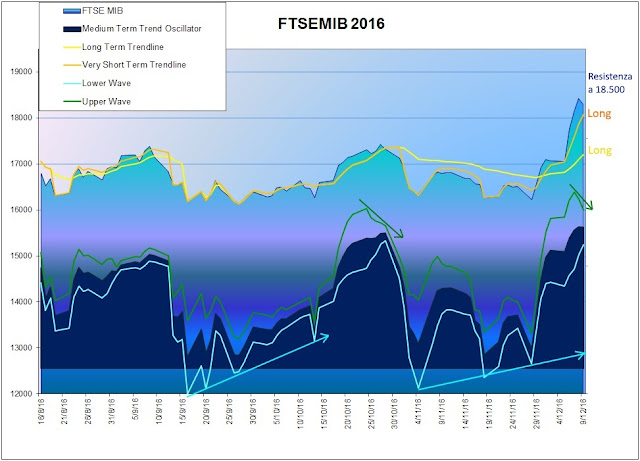Click the dark navy Oscillator legend swatch
Viewport: 640px width, 461px height.
click(x=72, y=29)
